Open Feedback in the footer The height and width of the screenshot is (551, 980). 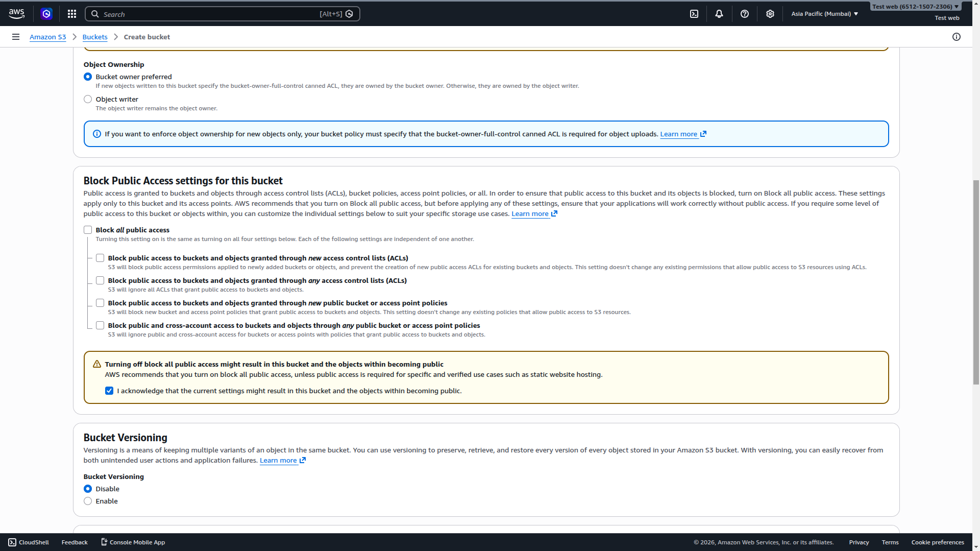tap(75, 542)
